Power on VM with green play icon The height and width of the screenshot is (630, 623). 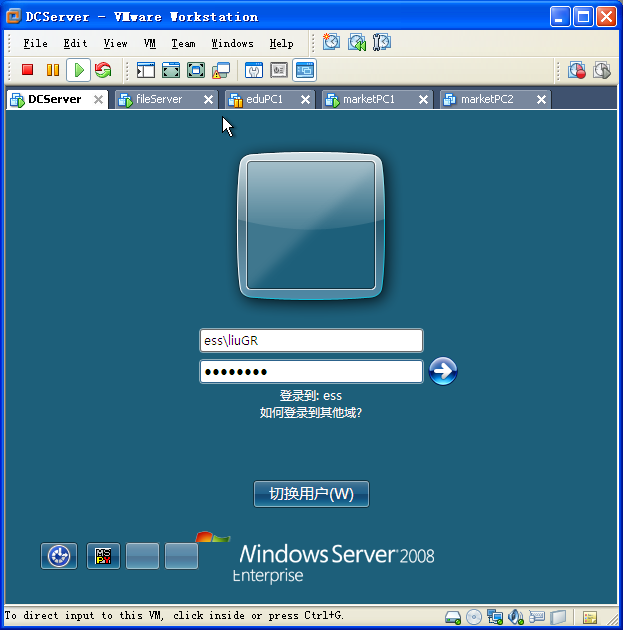[78, 70]
